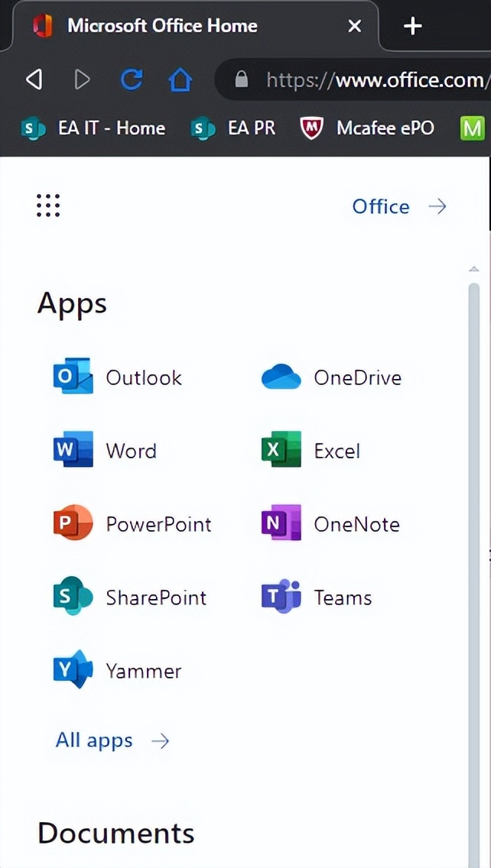Screen dimensions: 491x868
Task: Open the green M bookmark icon
Action: (472, 129)
